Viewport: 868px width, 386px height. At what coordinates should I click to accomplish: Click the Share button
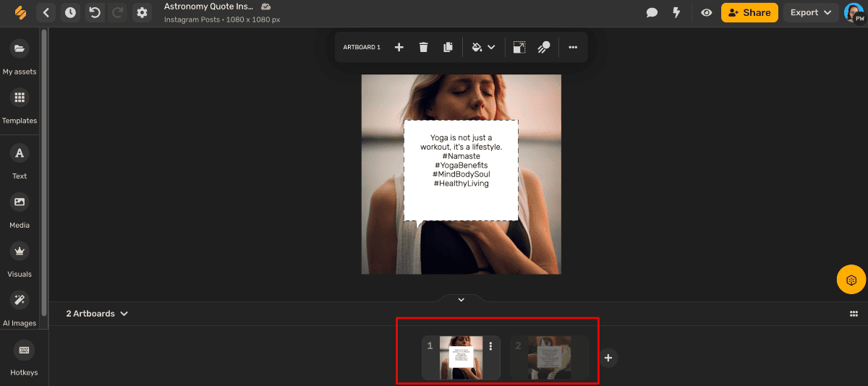click(x=749, y=12)
